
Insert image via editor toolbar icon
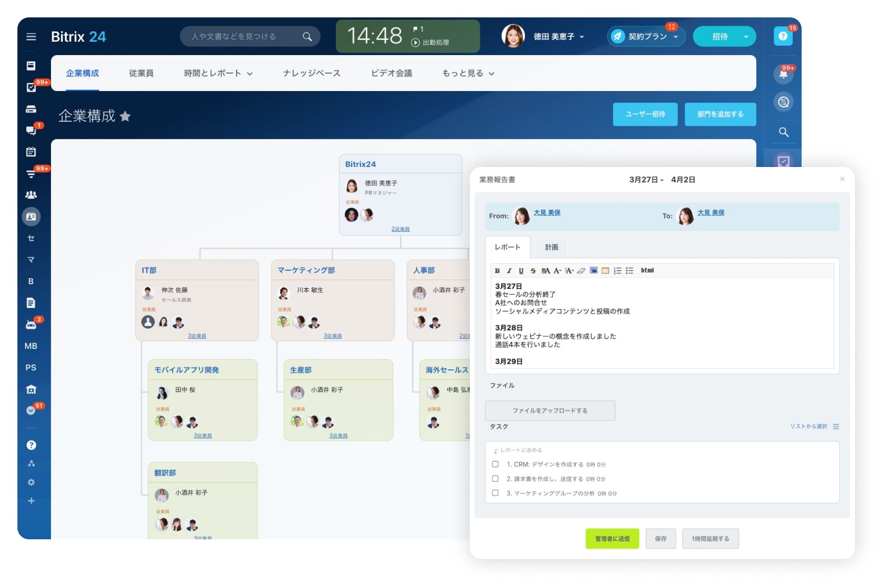(593, 270)
